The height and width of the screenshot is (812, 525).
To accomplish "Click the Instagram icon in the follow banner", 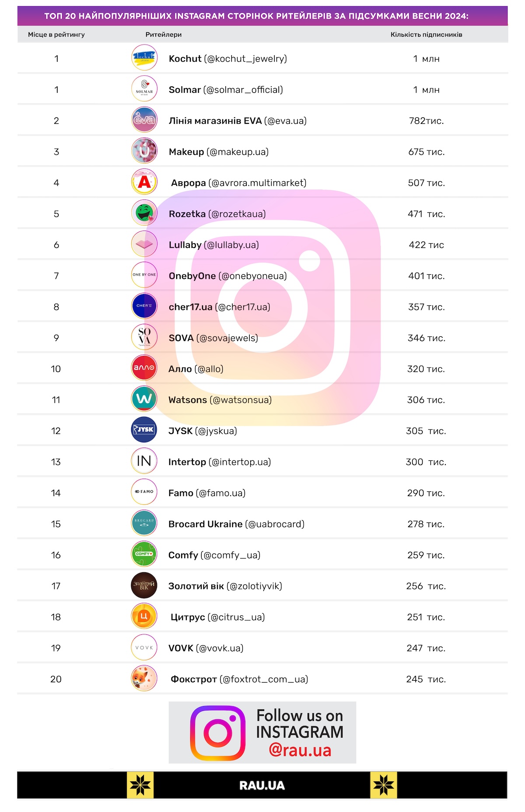I will (217, 733).
